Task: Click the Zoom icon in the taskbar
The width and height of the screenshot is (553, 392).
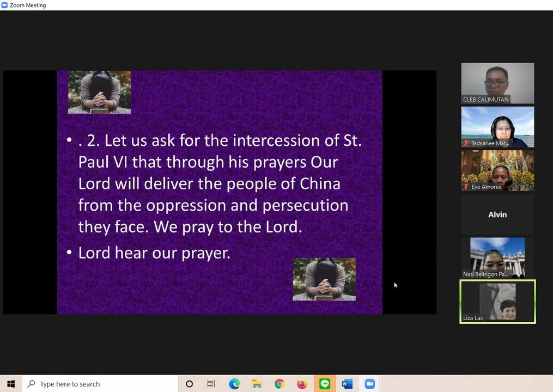Action: [370, 384]
